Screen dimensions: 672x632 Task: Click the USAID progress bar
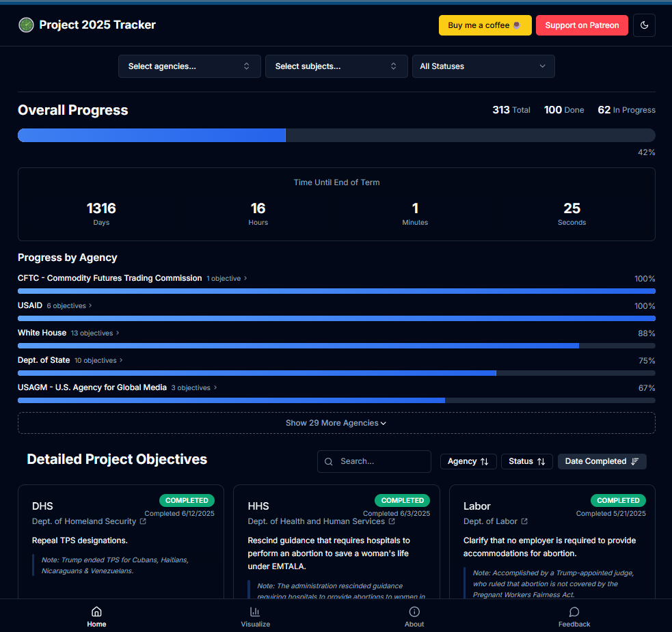(336, 318)
